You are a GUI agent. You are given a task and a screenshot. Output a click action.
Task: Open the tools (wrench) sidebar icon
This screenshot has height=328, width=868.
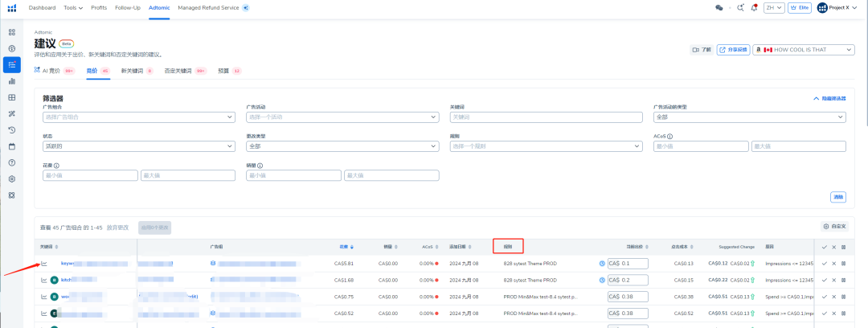pyautogui.click(x=11, y=113)
